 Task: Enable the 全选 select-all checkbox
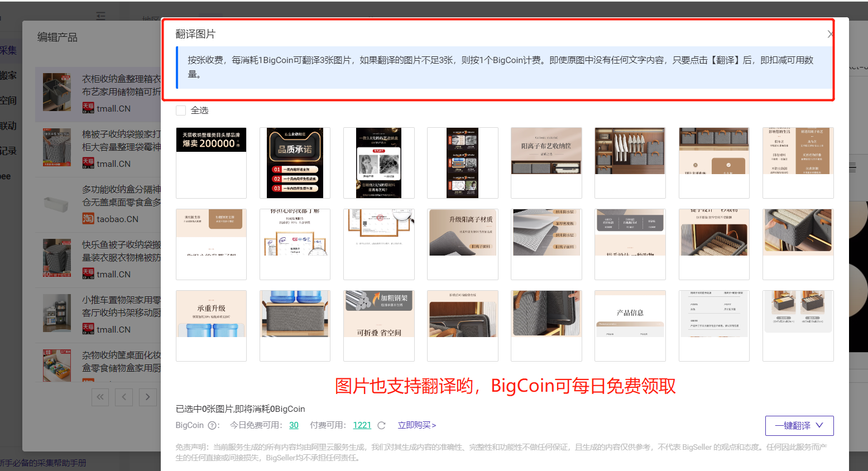coord(180,110)
